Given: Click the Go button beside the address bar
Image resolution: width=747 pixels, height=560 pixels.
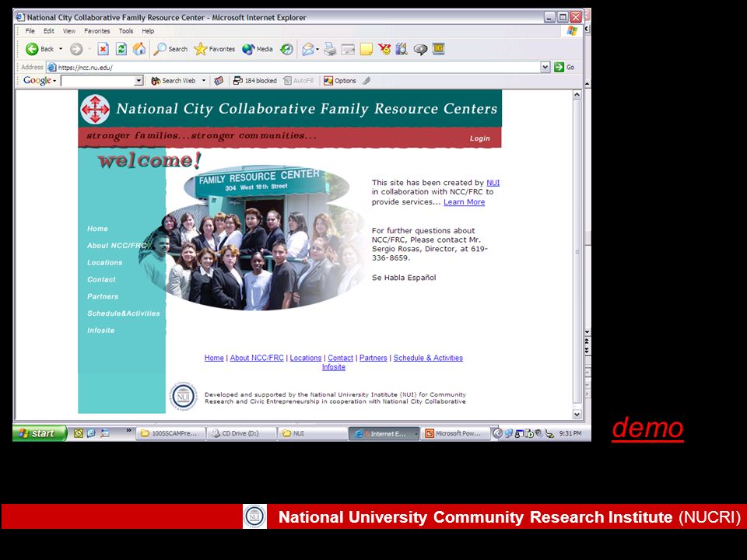Looking at the screenshot, I should pos(565,67).
